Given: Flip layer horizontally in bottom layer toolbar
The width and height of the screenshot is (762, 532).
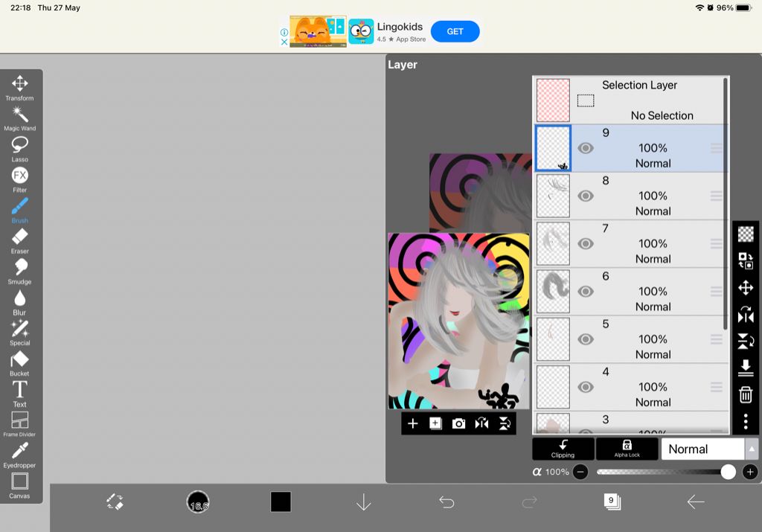Looking at the screenshot, I should click(481, 423).
